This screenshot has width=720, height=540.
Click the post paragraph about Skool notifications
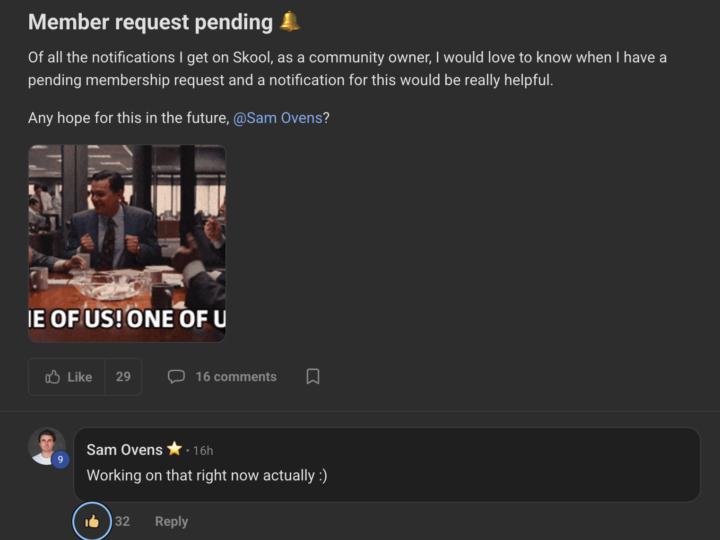click(347, 68)
